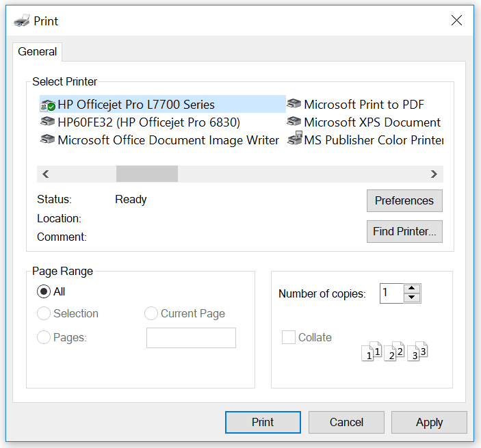Screen dimensions: 481x448
Task: Click the printer list right scroll arrow
Action: click(434, 174)
